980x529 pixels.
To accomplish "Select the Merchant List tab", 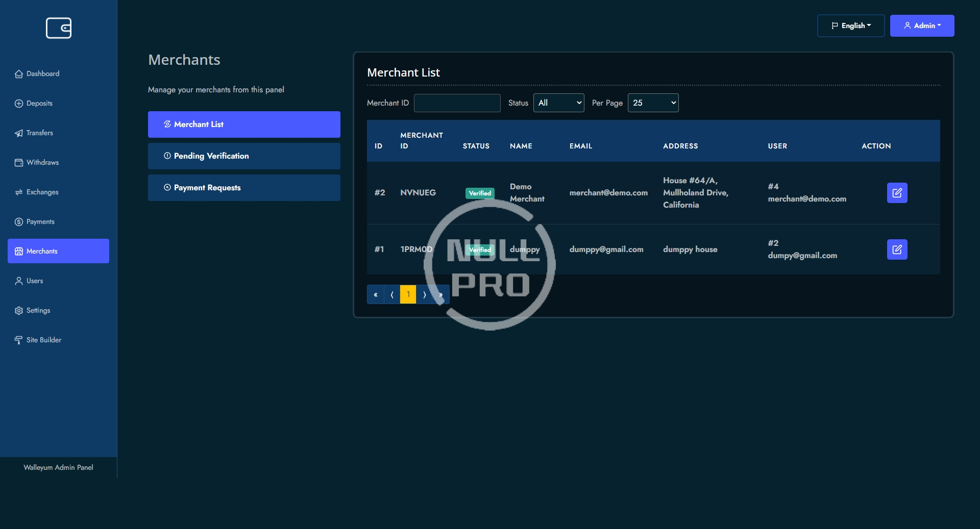I will tap(244, 124).
